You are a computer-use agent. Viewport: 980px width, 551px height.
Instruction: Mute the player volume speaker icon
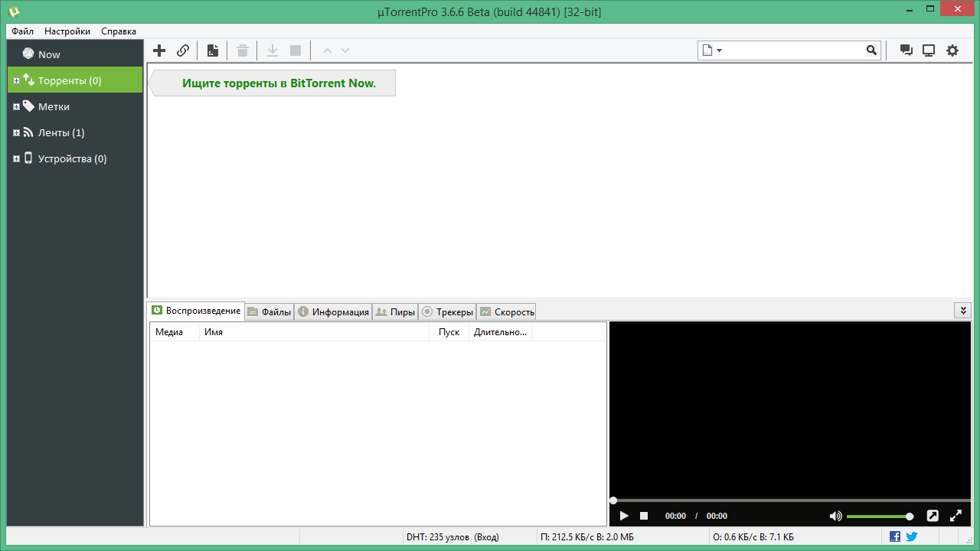point(835,516)
